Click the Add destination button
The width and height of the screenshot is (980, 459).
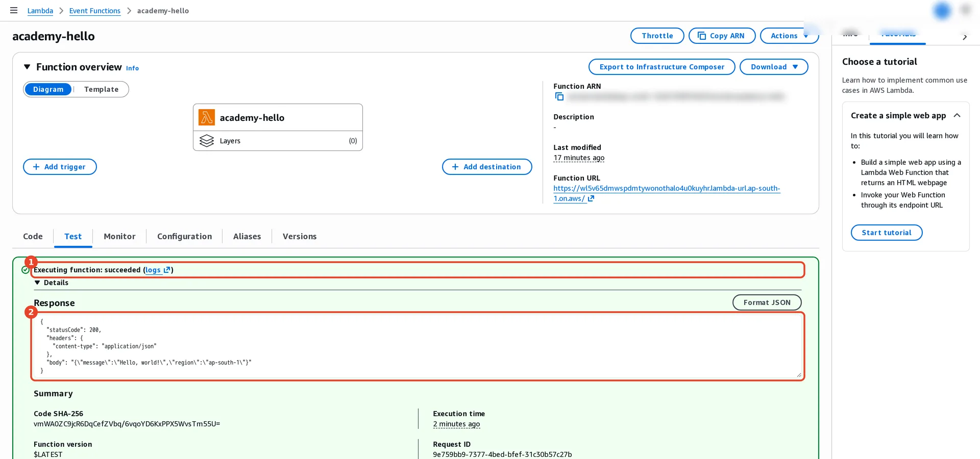[x=487, y=167]
